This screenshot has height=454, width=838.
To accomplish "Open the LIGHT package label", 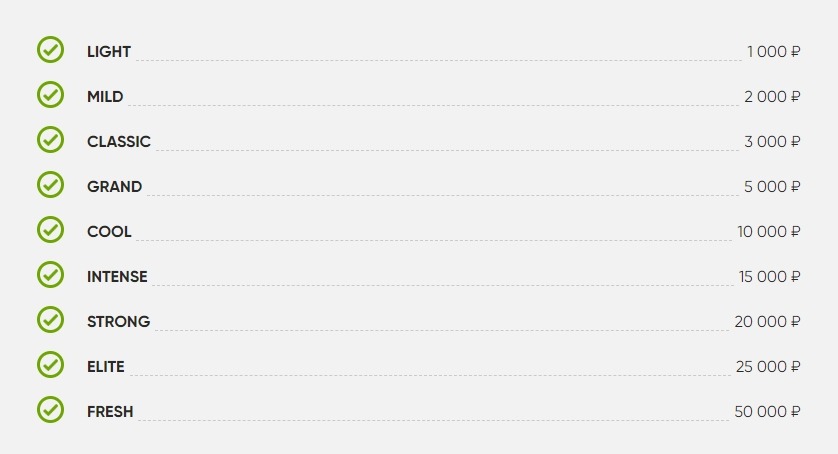I will [x=109, y=52].
